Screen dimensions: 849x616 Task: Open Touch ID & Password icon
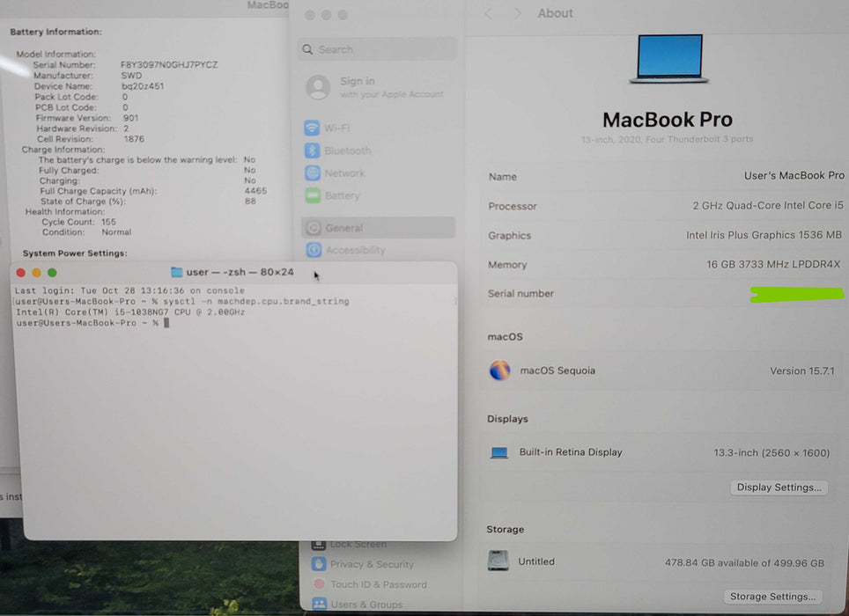[319, 584]
